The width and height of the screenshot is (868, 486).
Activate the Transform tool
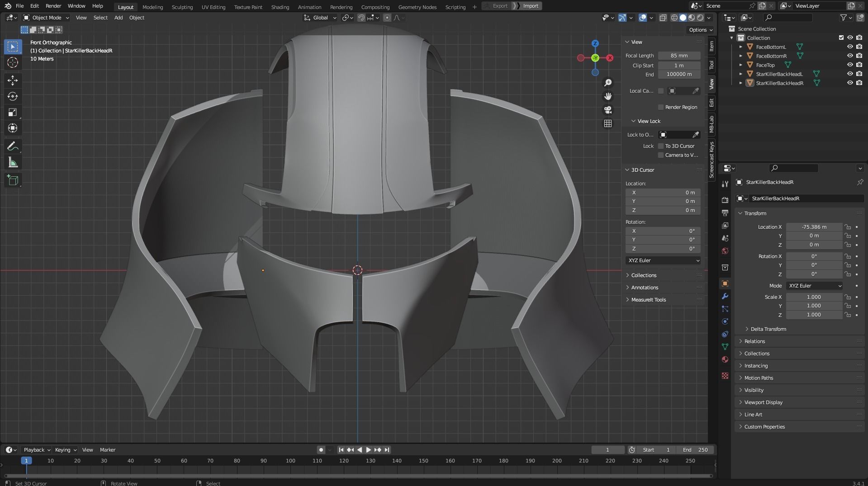click(x=13, y=128)
